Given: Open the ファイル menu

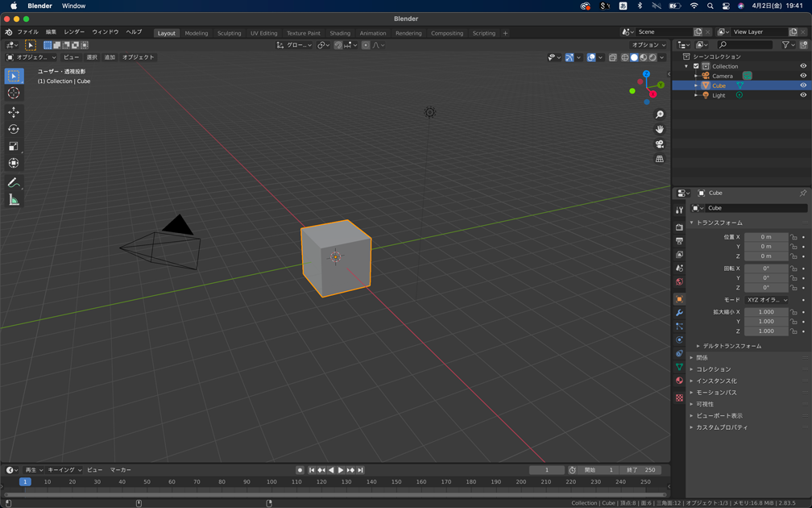Looking at the screenshot, I should pos(28,31).
